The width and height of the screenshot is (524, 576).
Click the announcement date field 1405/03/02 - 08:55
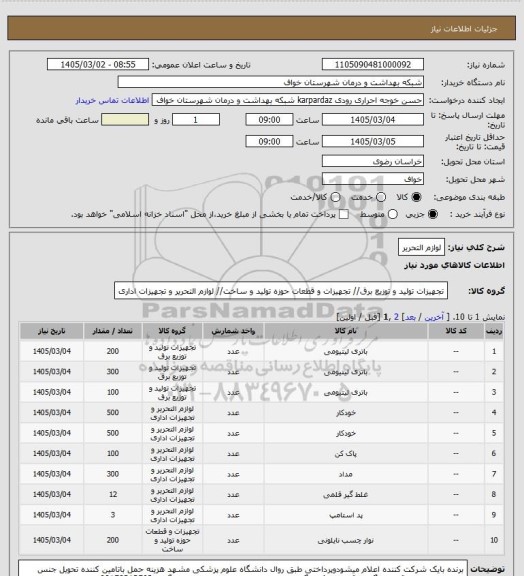[98, 64]
